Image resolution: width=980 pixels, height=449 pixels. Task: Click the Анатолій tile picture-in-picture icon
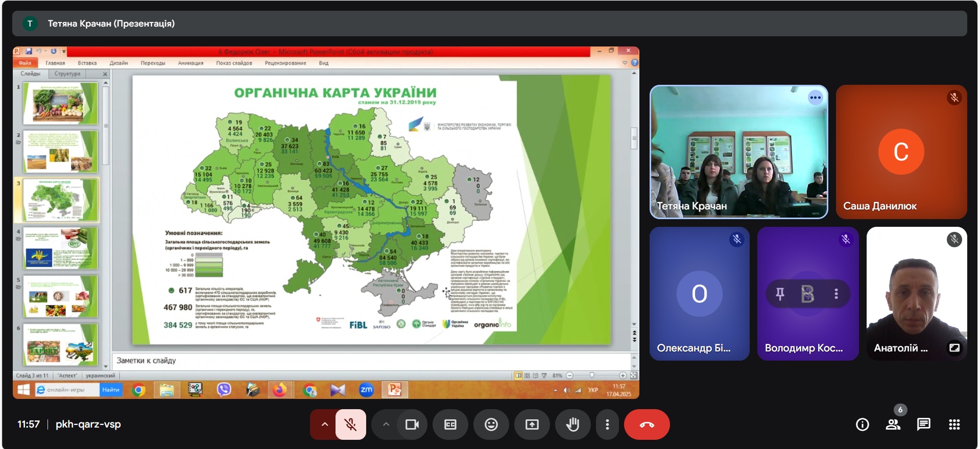(x=954, y=348)
